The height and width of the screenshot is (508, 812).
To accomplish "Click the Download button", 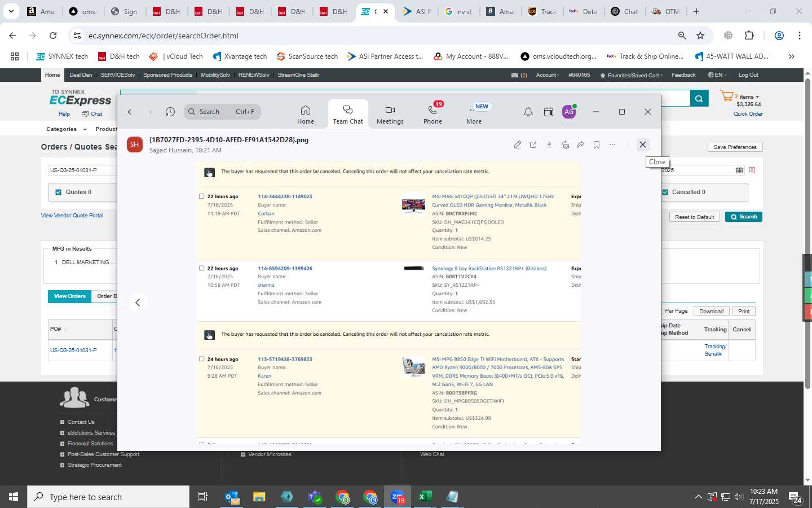I will tap(711, 311).
